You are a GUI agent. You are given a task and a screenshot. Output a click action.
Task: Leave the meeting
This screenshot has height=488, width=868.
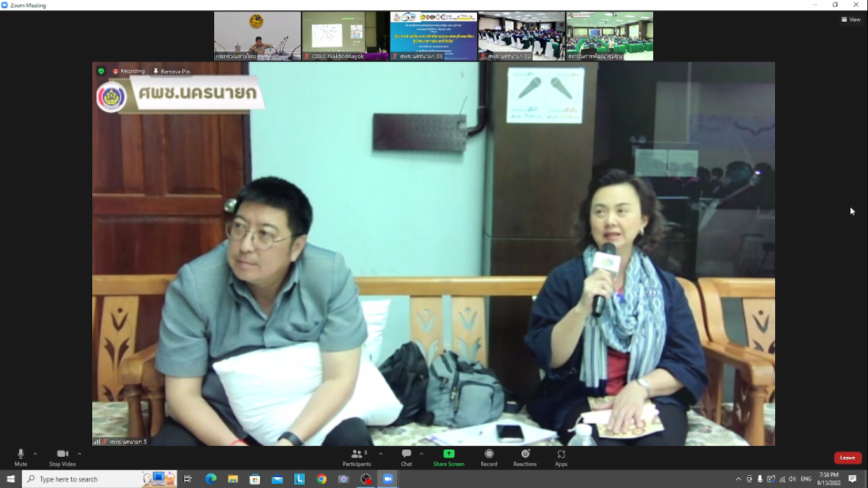pos(848,457)
